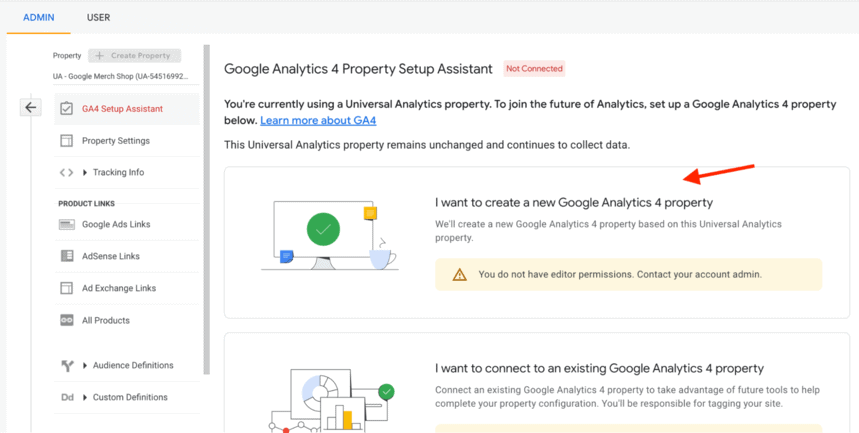Screen dimensions: 859x433
Task: Switch to the USER tab
Action: coord(98,17)
